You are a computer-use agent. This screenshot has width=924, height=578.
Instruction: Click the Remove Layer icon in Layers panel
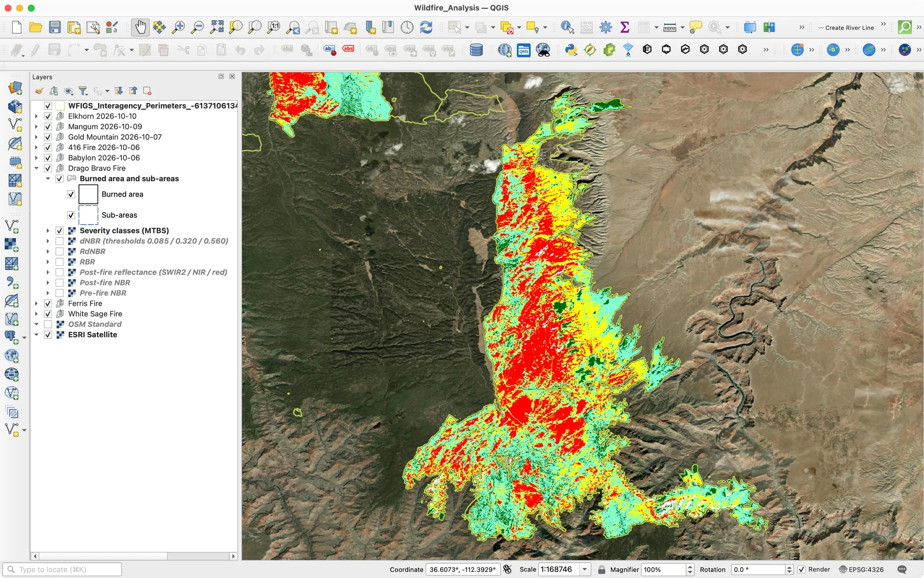pyautogui.click(x=147, y=91)
